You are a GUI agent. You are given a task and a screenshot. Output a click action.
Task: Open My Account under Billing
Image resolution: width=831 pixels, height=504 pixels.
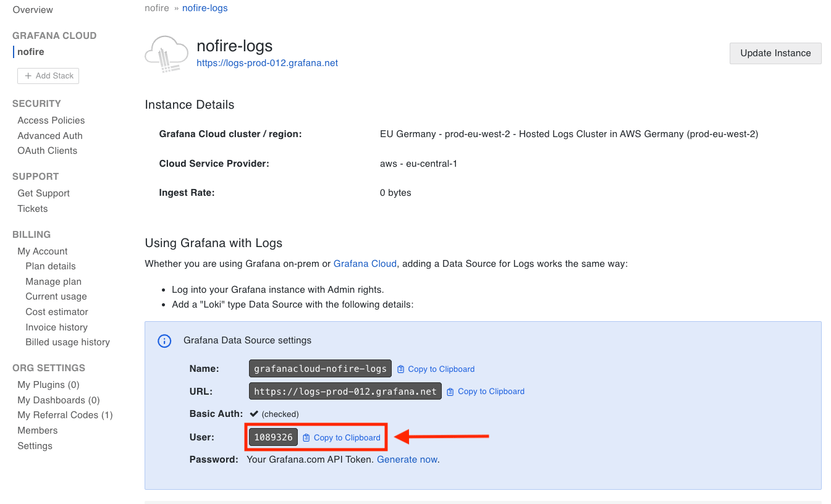(x=43, y=251)
